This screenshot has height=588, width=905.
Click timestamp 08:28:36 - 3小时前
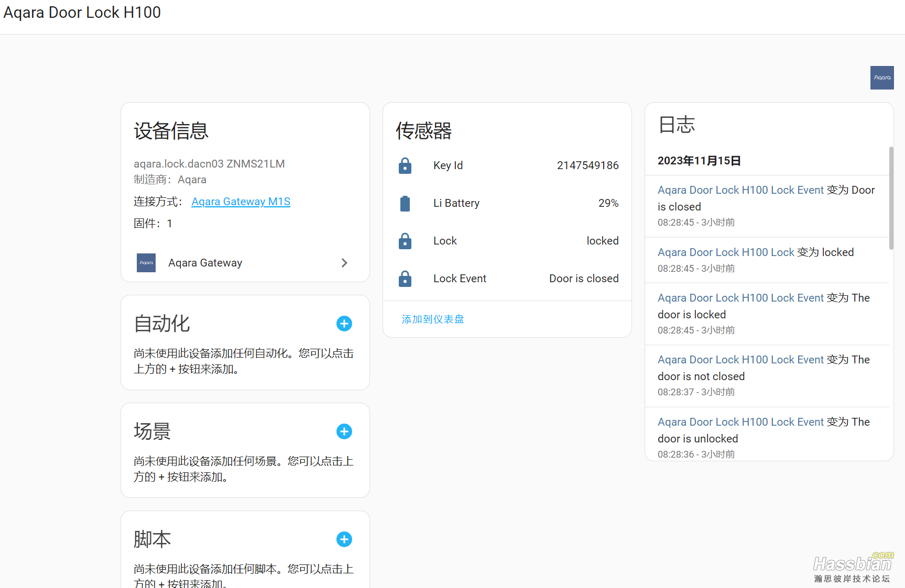tap(696, 454)
